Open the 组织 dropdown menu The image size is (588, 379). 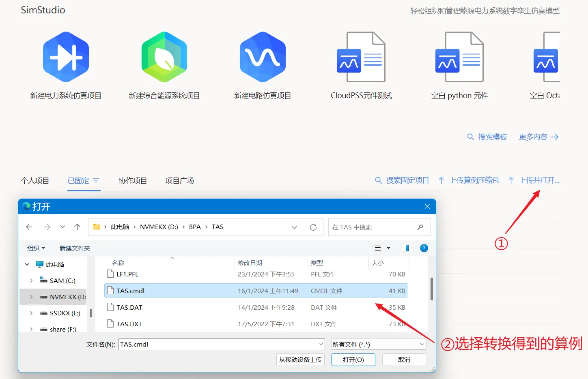click(x=36, y=248)
